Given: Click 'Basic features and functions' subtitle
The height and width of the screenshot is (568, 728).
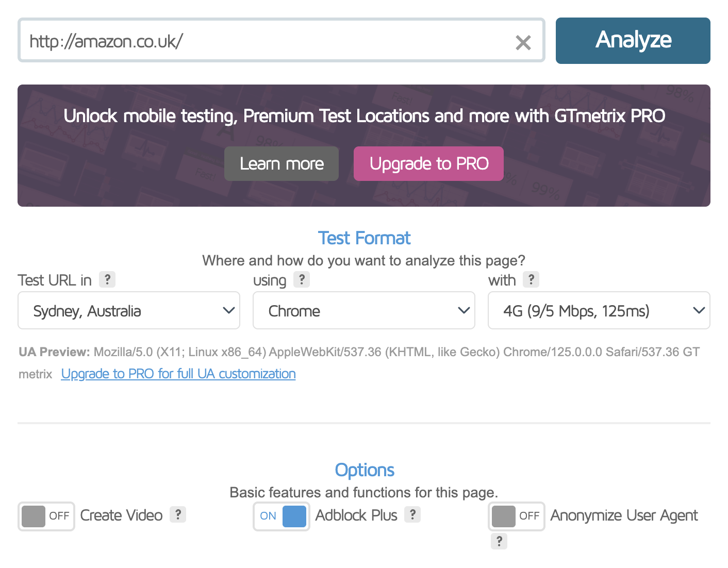Looking at the screenshot, I should pyautogui.click(x=364, y=492).
